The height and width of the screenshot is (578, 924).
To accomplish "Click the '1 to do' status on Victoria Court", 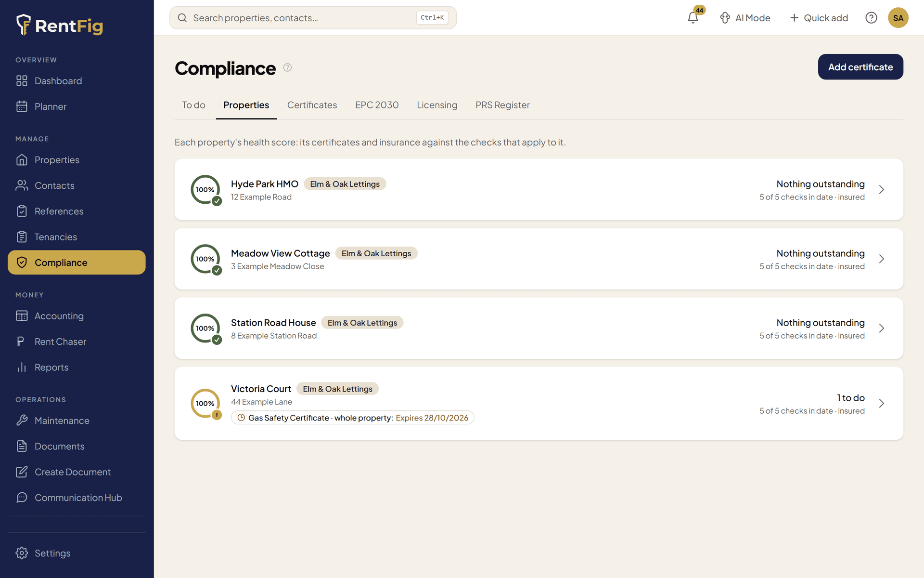I will click(x=851, y=398).
